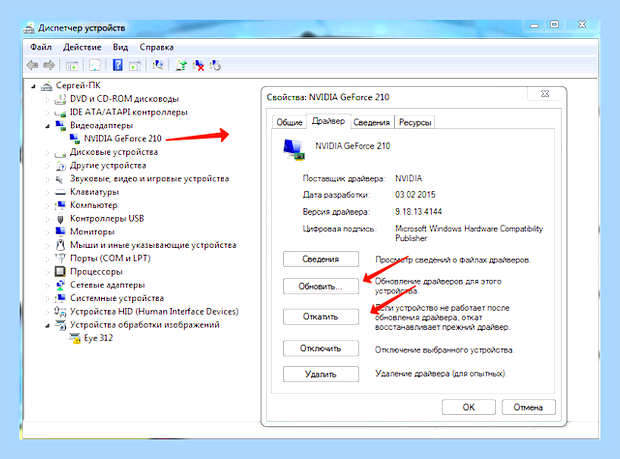Screen dimensions: 620x459
Task: Click the Мыши и иные указывающие устройства icon
Action: pos(60,245)
